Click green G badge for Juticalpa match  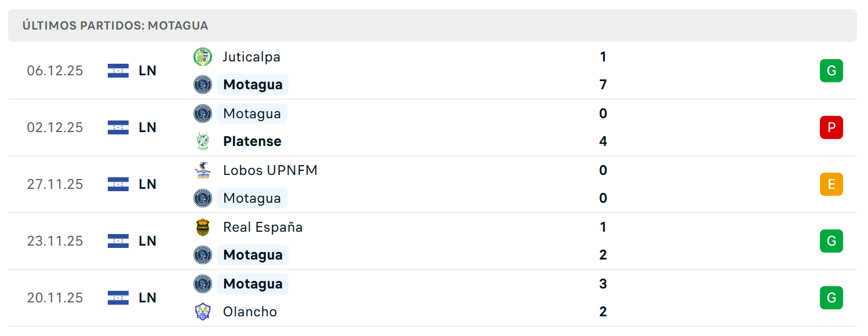[x=831, y=71]
